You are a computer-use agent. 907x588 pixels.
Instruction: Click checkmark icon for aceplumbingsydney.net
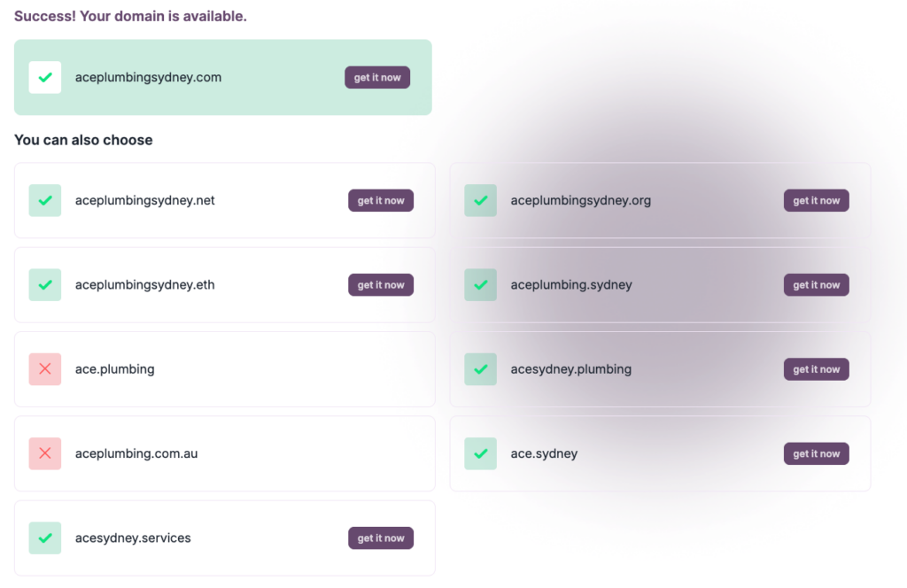tap(45, 201)
